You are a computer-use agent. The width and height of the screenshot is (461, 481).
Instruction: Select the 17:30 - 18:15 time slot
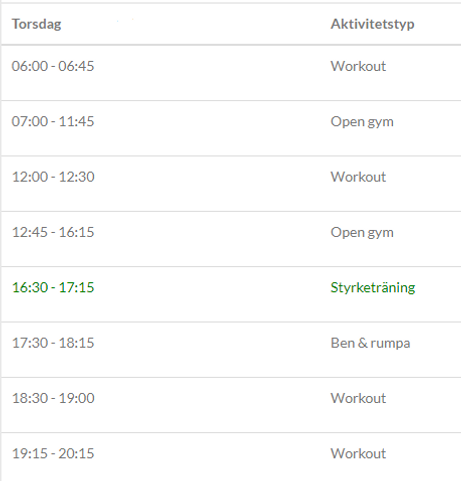coord(53,343)
